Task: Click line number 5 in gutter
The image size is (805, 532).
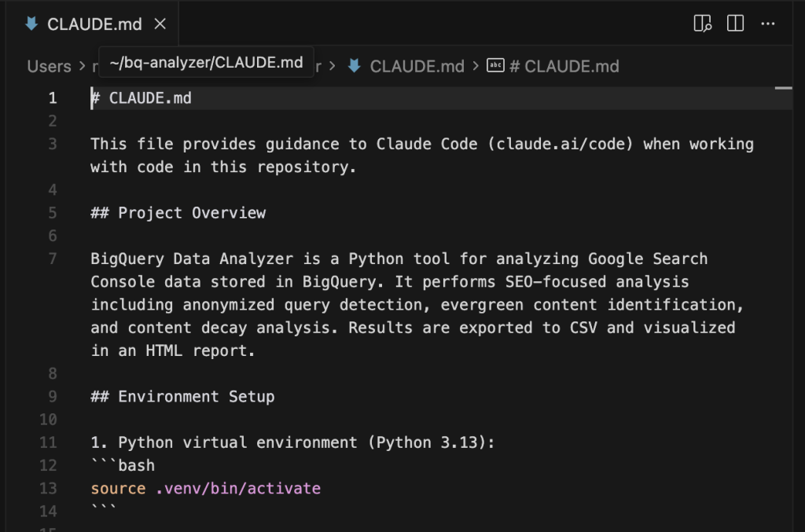Action: coord(52,213)
